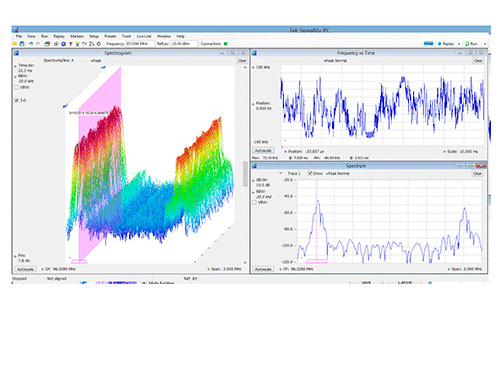
Task: Click the red Markers toolbar icon
Action: 70,44
